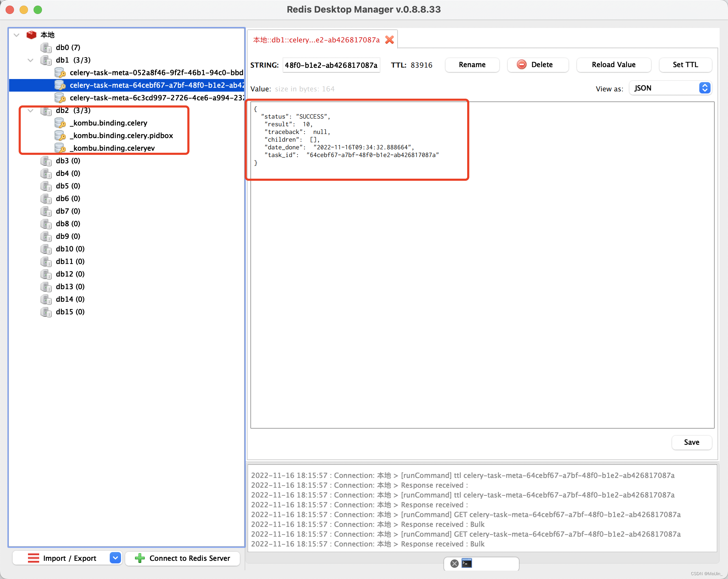Click the db12 database icon
The image size is (728, 579).
46,274
